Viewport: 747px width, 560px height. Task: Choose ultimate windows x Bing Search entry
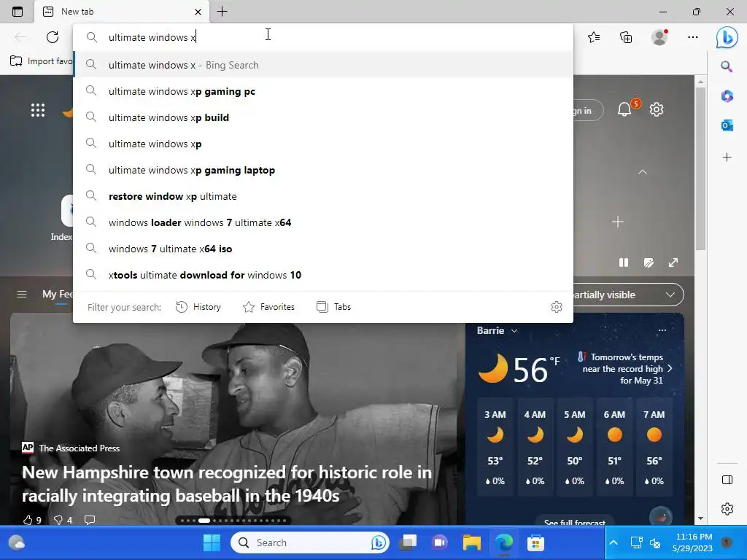tap(323, 65)
